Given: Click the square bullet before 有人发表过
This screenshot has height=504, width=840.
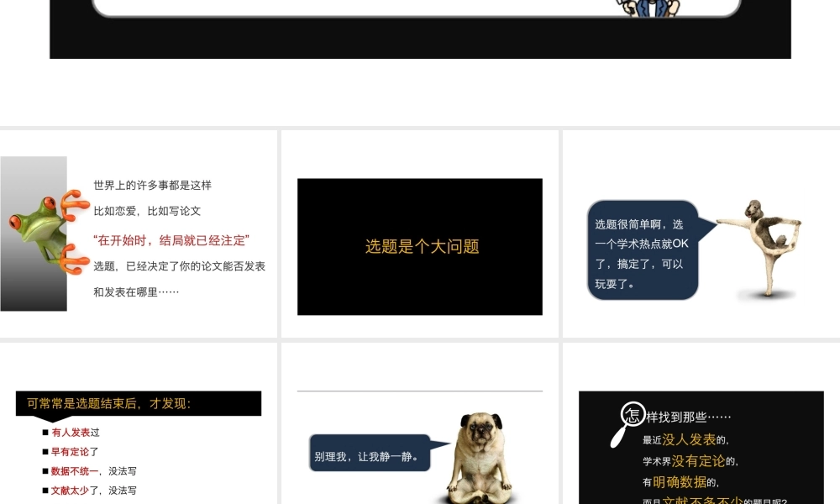Looking at the screenshot, I should [45, 433].
